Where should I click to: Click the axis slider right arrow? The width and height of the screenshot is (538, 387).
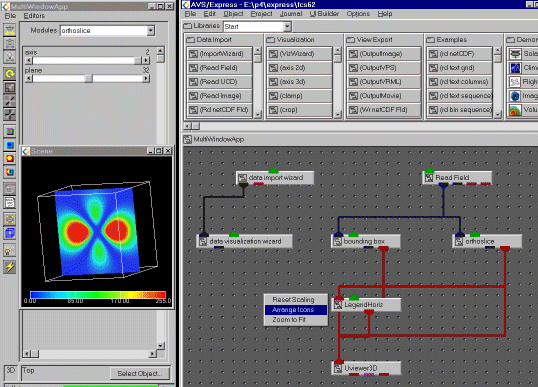[146, 61]
